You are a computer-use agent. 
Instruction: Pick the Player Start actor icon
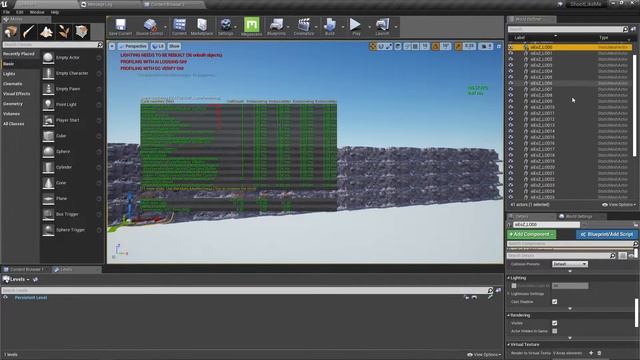(x=48, y=120)
